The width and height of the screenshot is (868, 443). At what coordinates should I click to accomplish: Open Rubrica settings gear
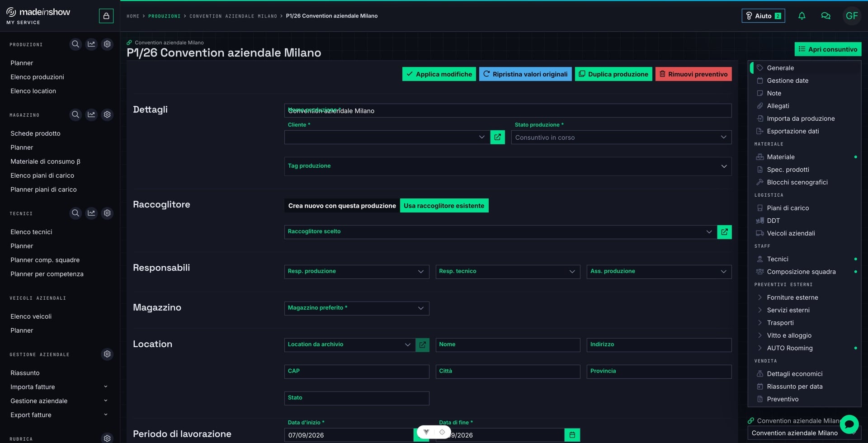[107, 438]
